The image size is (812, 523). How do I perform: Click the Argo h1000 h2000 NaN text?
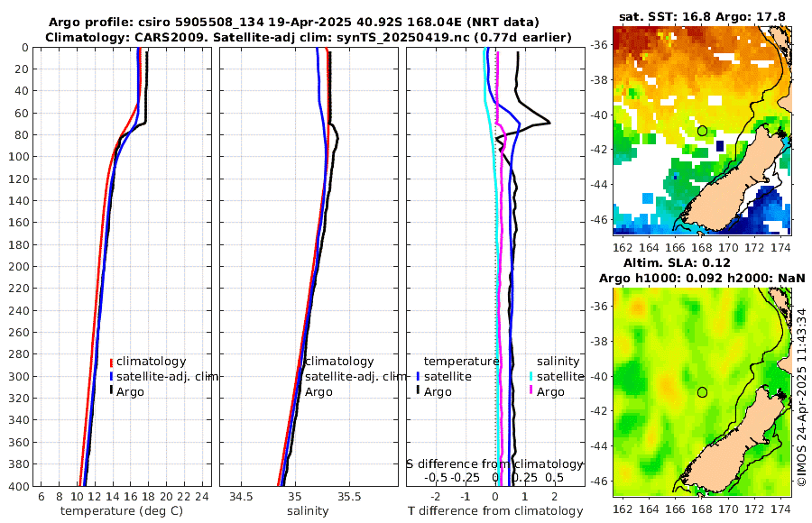pyautogui.click(x=702, y=278)
